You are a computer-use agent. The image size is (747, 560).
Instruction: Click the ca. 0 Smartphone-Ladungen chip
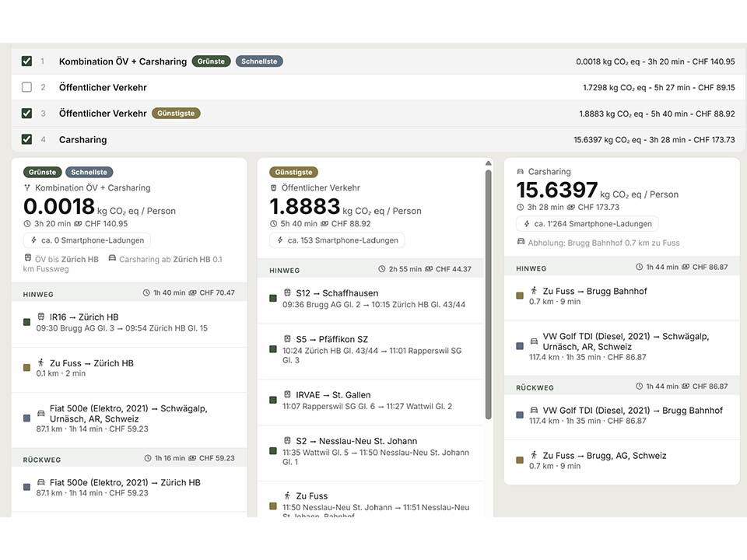coord(87,240)
